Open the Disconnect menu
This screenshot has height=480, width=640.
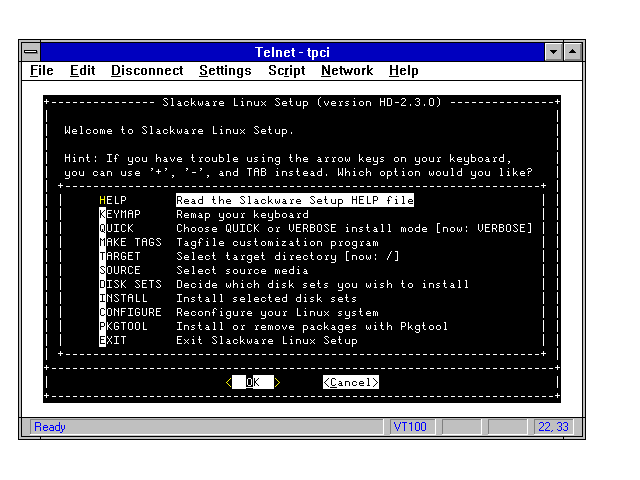(x=147, y=71)
